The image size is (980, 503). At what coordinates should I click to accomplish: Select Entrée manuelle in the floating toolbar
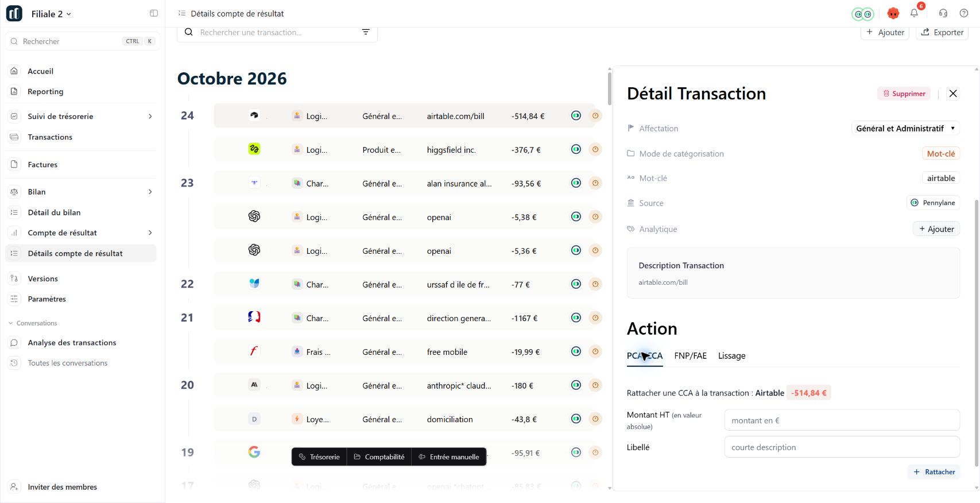point(449,457)
